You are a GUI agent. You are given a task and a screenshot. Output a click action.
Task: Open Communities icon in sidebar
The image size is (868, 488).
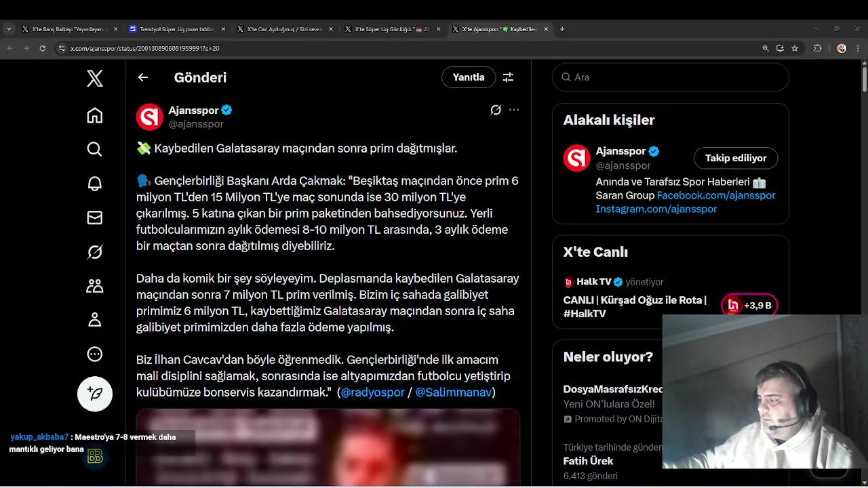pyautogui.click(x=95, y=286)
